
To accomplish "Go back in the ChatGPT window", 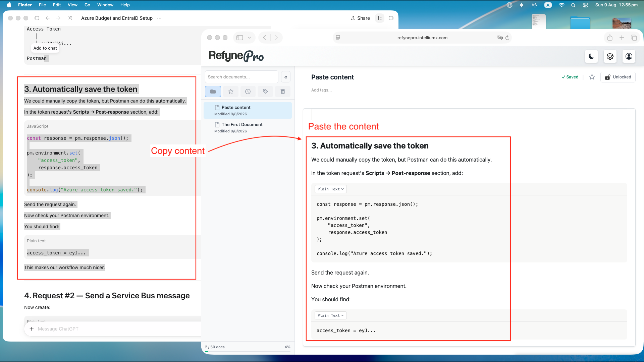I will (x=48, y=18).
